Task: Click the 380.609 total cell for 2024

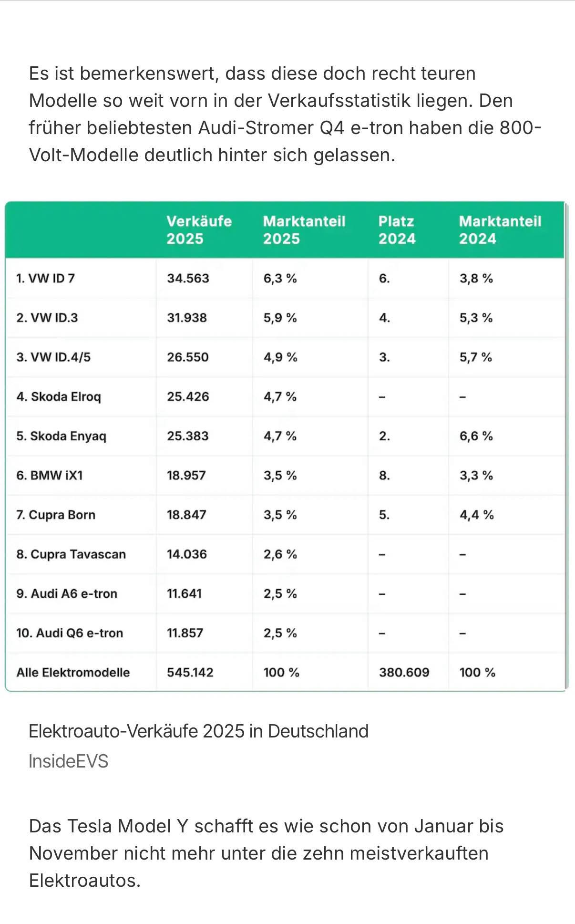Action: click(404, 673)
